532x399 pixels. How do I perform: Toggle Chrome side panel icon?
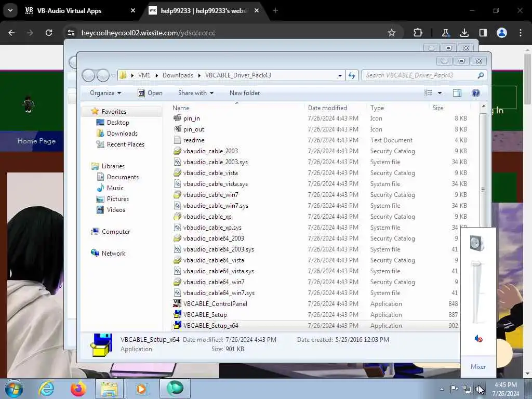click(483, 33)
